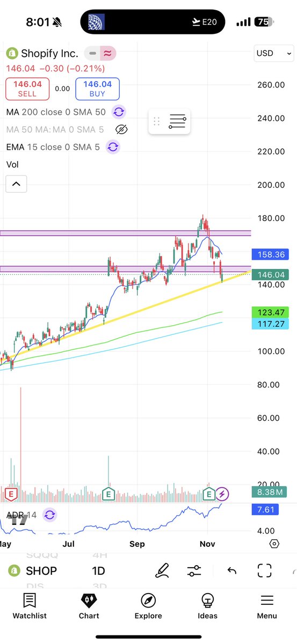Open the chart settings hexagon icon

(274, 544)
